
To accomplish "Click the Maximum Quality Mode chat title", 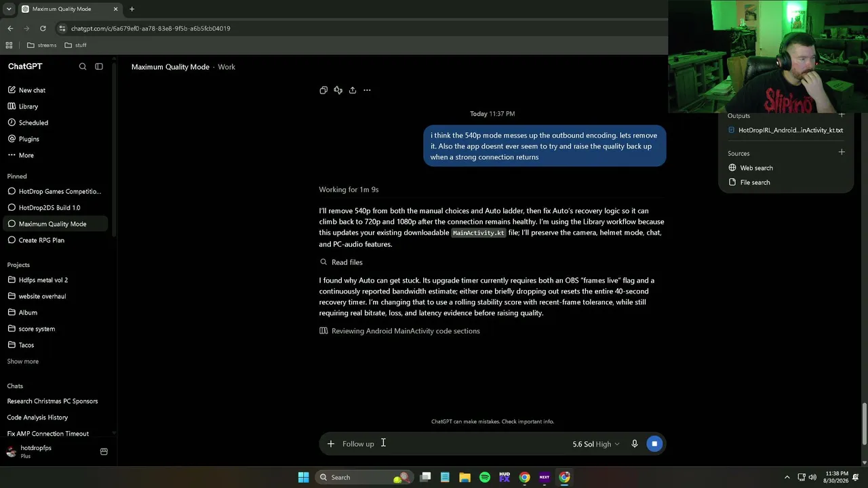I will [170, 67].
